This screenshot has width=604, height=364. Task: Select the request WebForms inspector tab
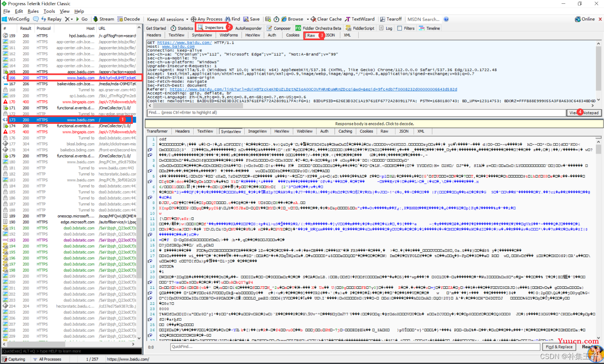pyautogui.click(x=229, y=35)
